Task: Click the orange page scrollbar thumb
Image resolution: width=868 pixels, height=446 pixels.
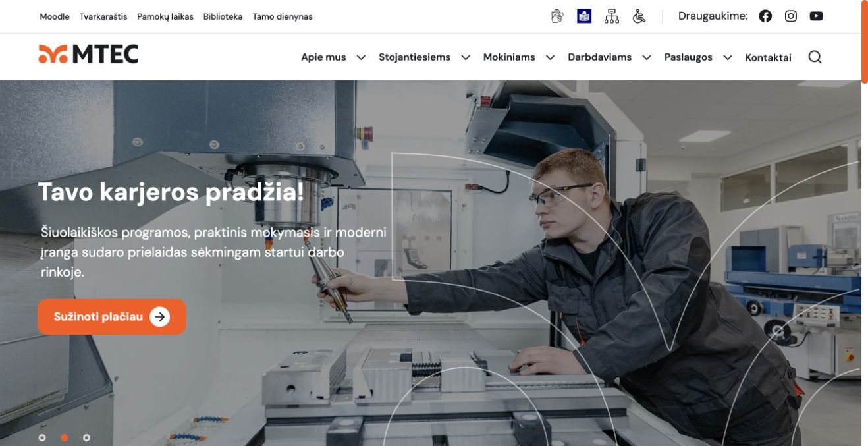Action: [865, 42]
